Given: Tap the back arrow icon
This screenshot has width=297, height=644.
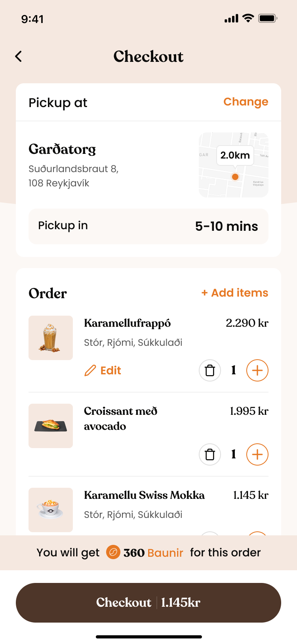Looking at the screenshot, I should click(19, 56).
